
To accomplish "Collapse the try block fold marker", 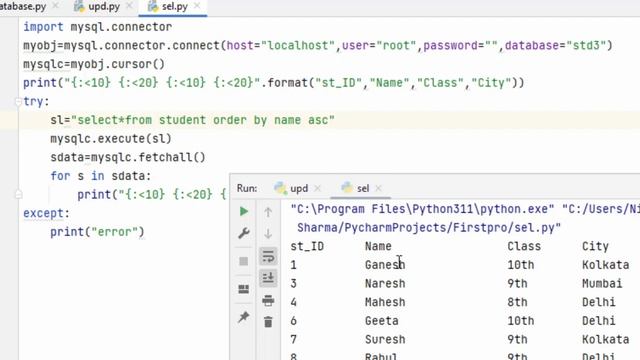I will [x=18, y=101].
